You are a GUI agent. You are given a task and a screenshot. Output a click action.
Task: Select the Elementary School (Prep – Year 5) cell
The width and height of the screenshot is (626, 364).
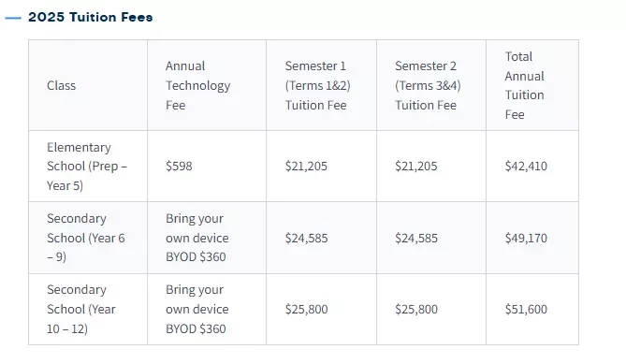[x=88, y=166]
